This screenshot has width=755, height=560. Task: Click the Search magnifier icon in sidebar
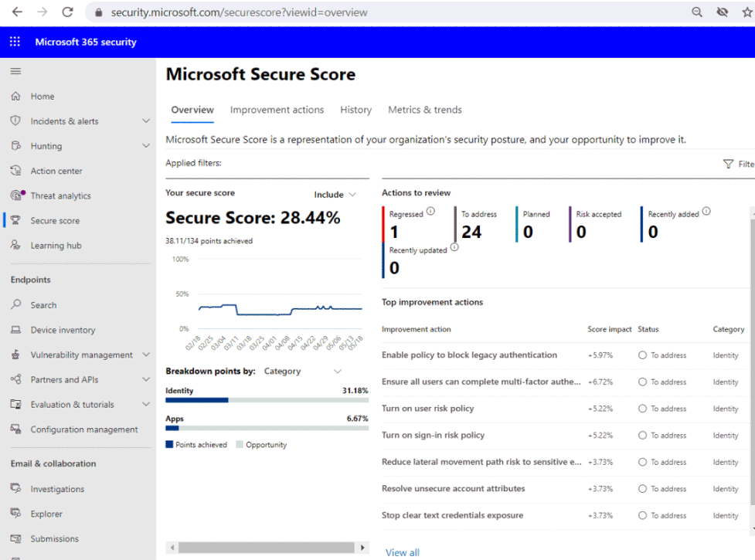16,304
